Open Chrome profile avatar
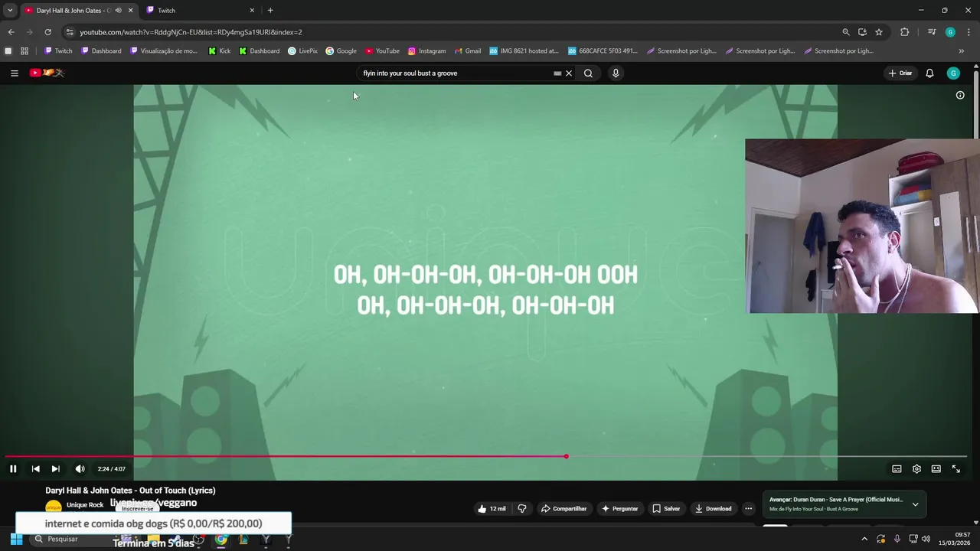Viewport: 980px width, 551px height. point(950,32)
